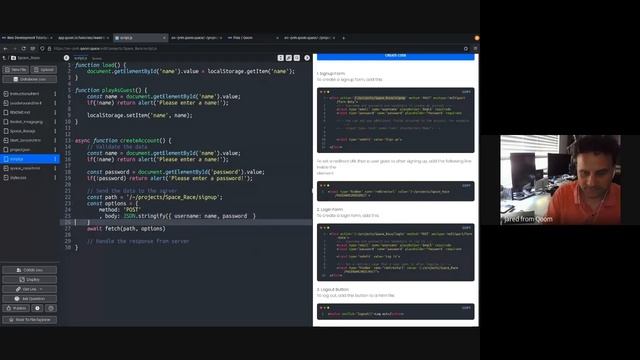Select the script.js editor tab
The image size is (640, 360).
81,58
